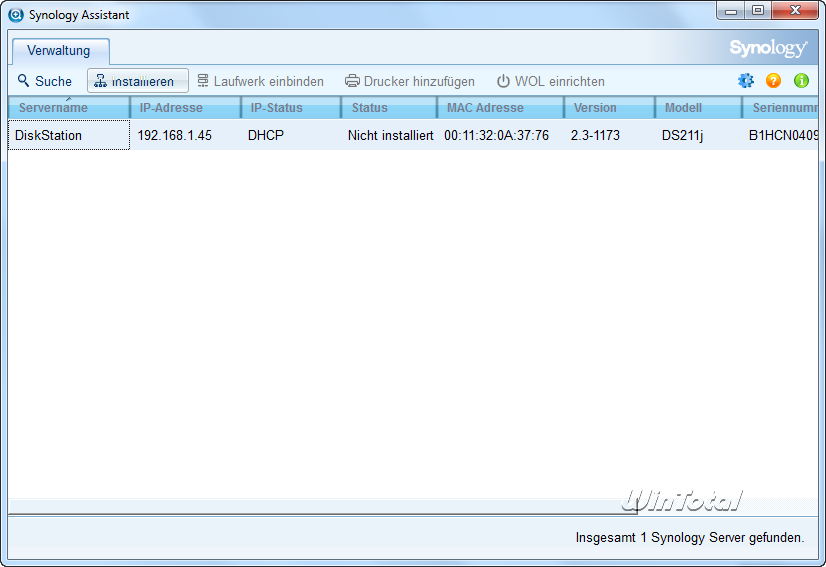This screenshot has width=826, height=567.
Task: Show info via the green i icon
Action: coord(801,81)
